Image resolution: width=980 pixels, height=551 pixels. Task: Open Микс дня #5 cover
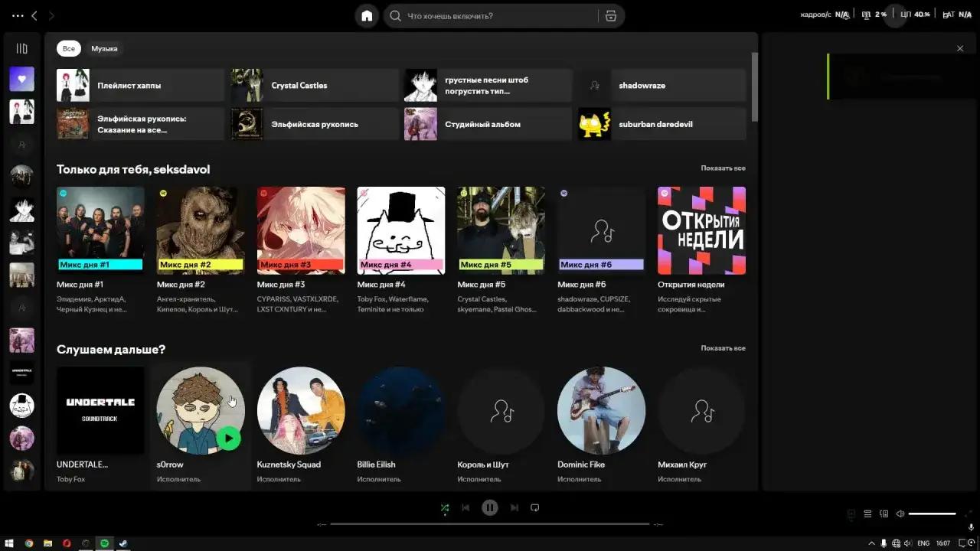(x=501, y=230)
